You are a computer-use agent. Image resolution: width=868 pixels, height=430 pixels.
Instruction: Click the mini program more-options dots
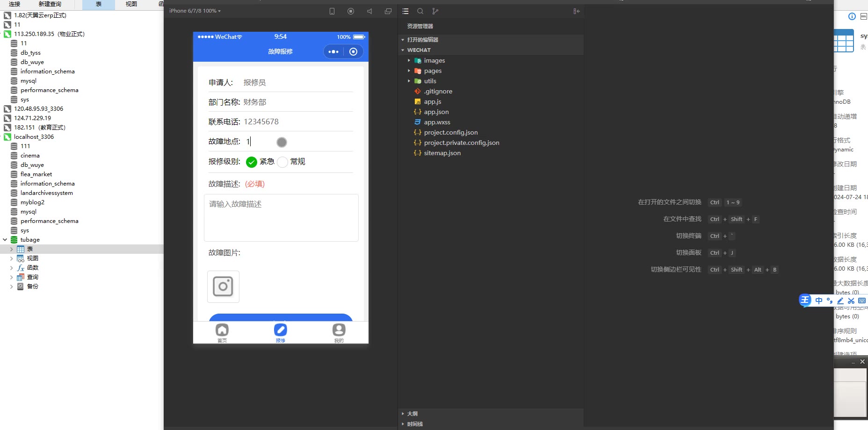click(x=333, y=52)
